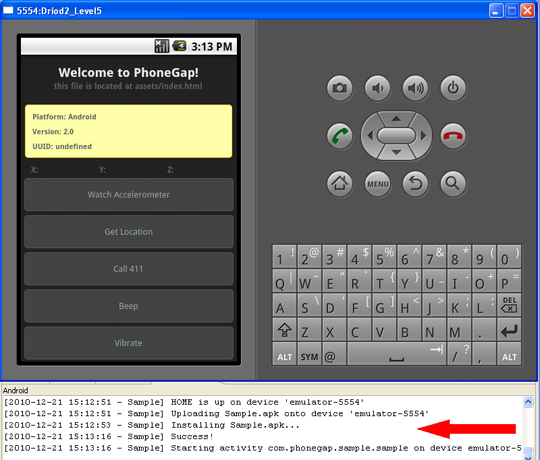Click the signal strength status icon
Viewport: 540px width, 460px height.
click(162, 46)
